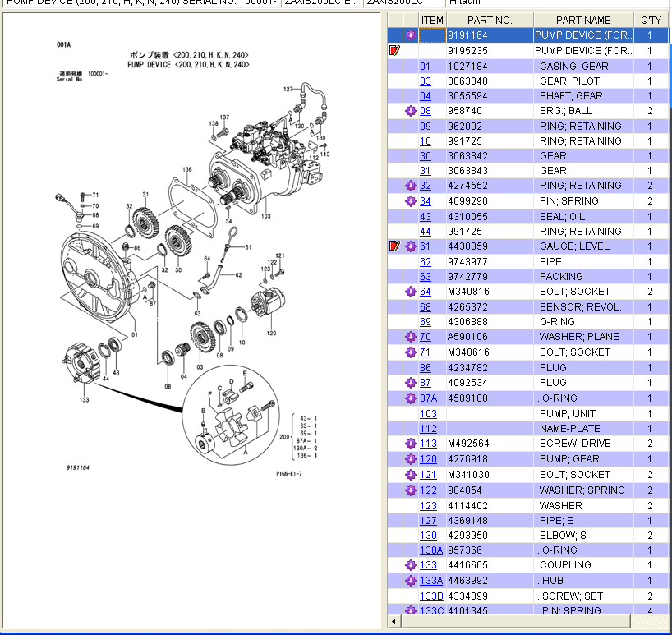
Task: Click the purple icon next to item 113
Action: 411,444
